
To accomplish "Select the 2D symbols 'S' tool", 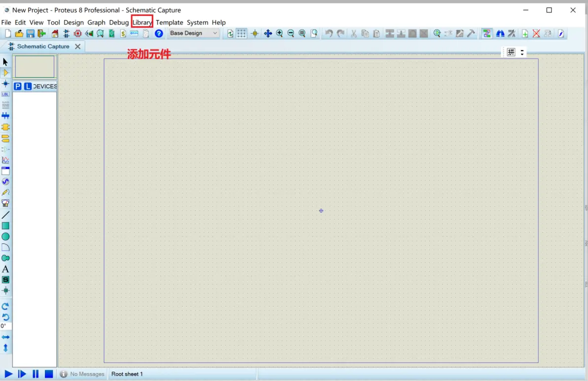I will (x=5, y=280).
